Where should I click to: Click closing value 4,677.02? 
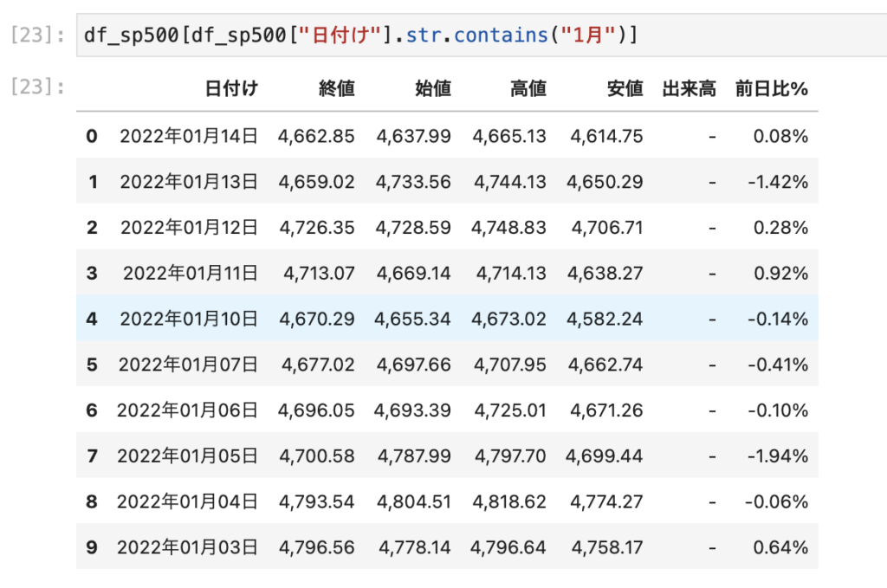point(318,365)
